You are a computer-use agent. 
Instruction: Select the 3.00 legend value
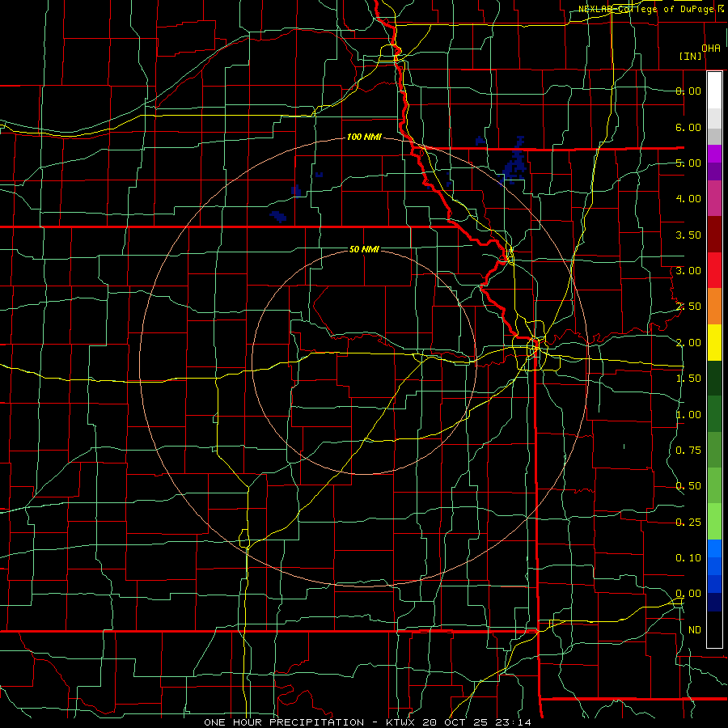[688, 271]
